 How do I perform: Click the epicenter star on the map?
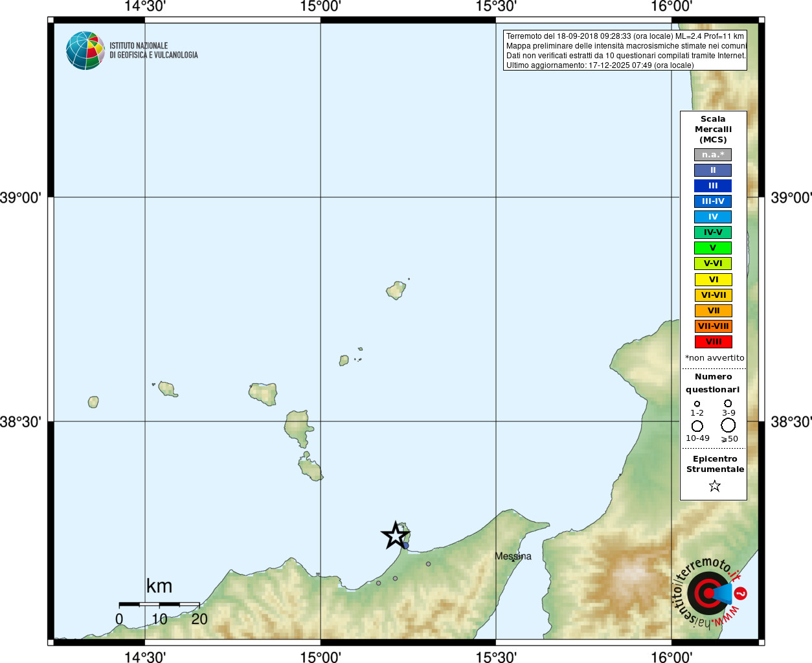tap(395, 535)
